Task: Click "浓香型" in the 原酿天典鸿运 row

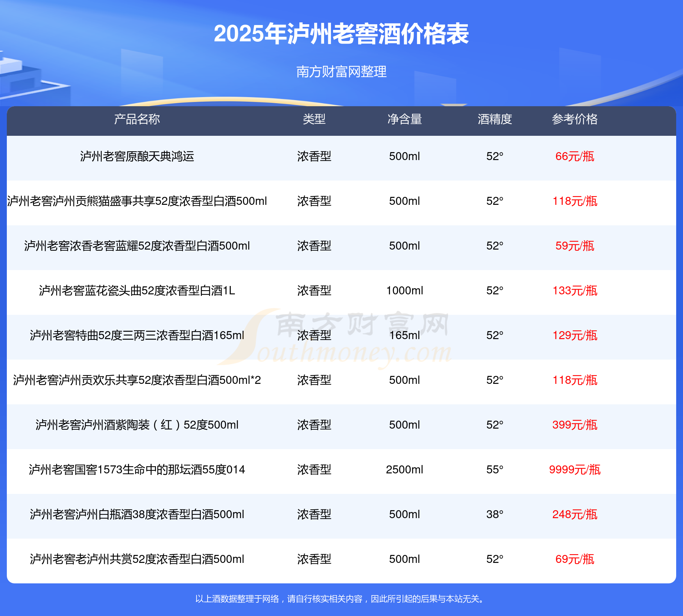Action: tap(314, 156)
